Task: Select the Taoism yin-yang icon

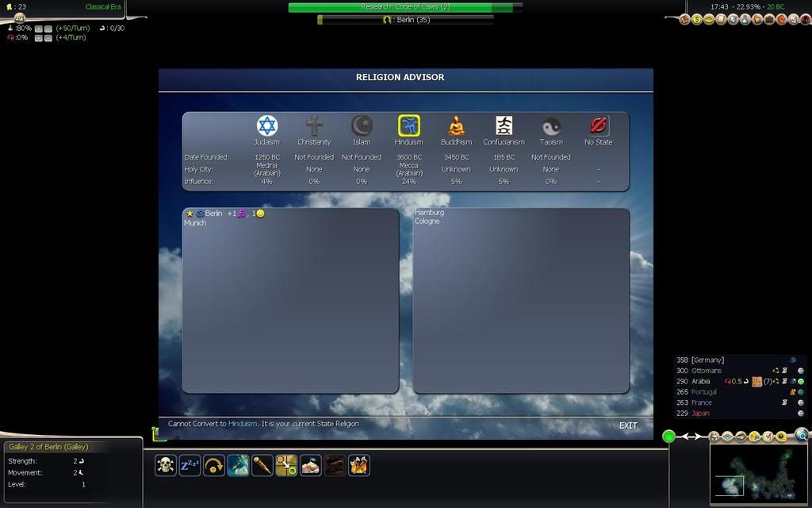Action: (x=552, y=126)
